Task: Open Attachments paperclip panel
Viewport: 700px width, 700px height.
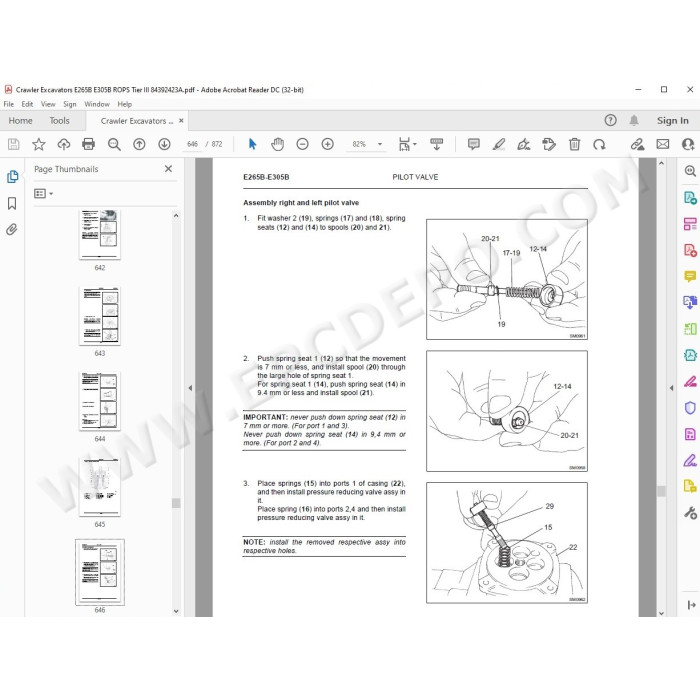Action: 12,229
